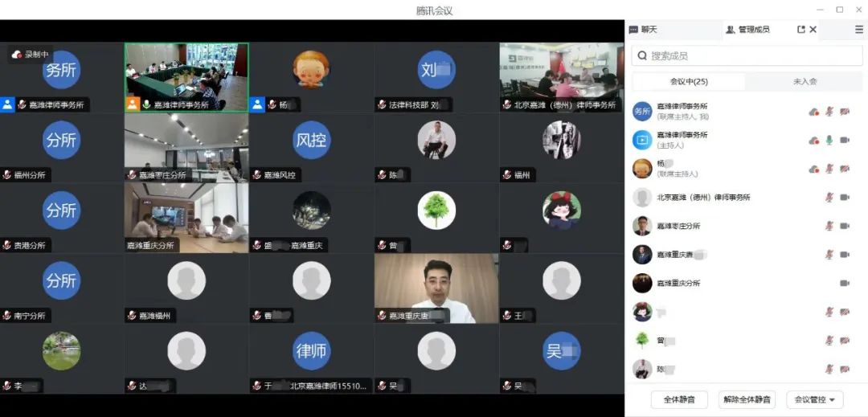Click camera icon in 陈 member row
Screen dimensions: 868x417
(x=844, y=369)
